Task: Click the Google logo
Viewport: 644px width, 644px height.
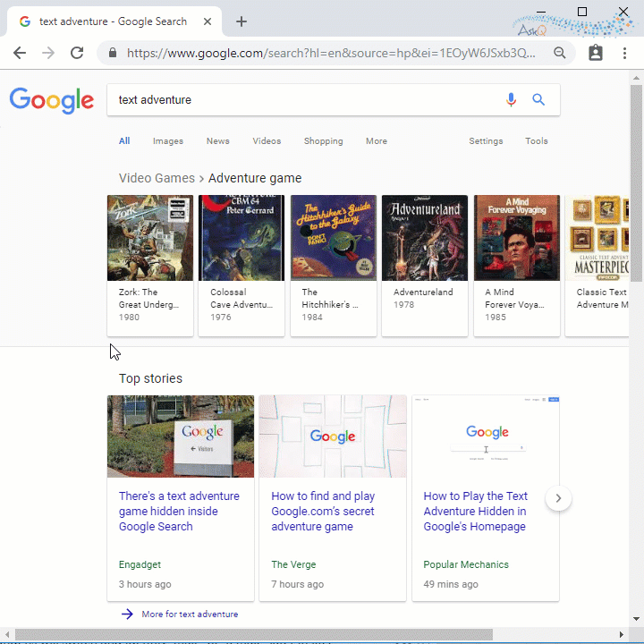Action: pos(52,100)
